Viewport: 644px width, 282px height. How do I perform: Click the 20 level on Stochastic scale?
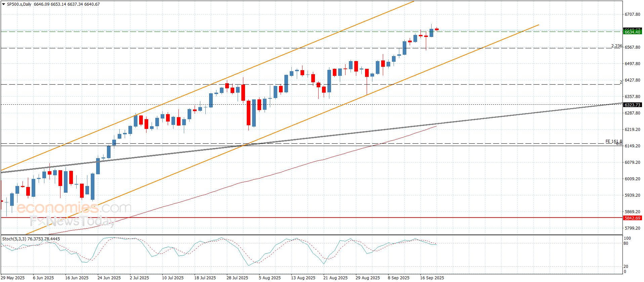tap(626, 267)
